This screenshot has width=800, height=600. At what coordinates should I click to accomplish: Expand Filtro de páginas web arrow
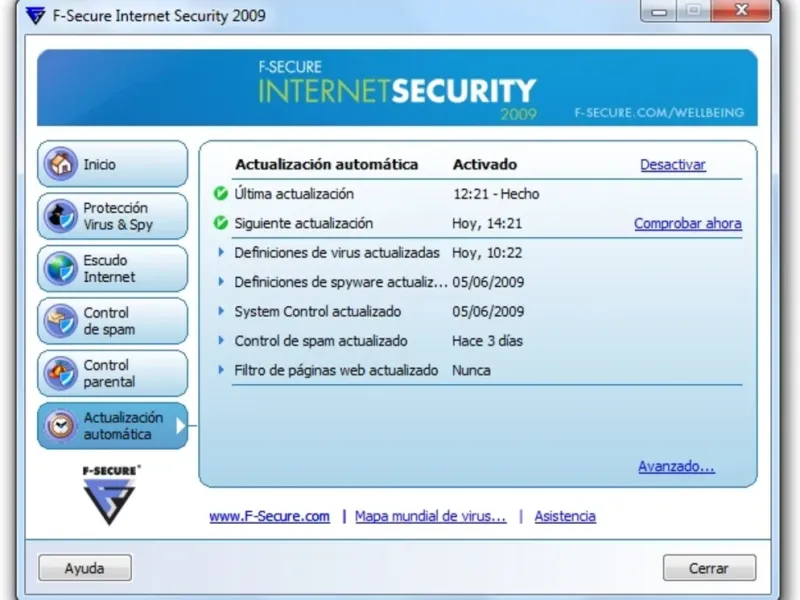[221, 370]
